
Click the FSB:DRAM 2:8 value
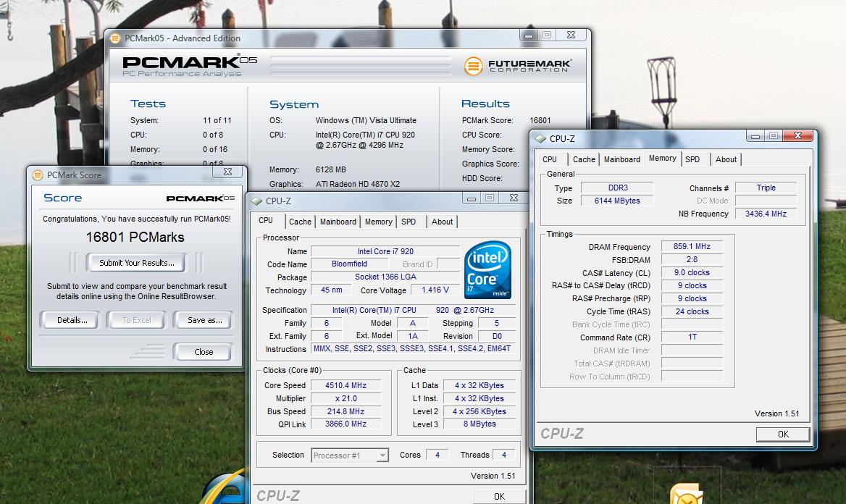click(692, 259)
